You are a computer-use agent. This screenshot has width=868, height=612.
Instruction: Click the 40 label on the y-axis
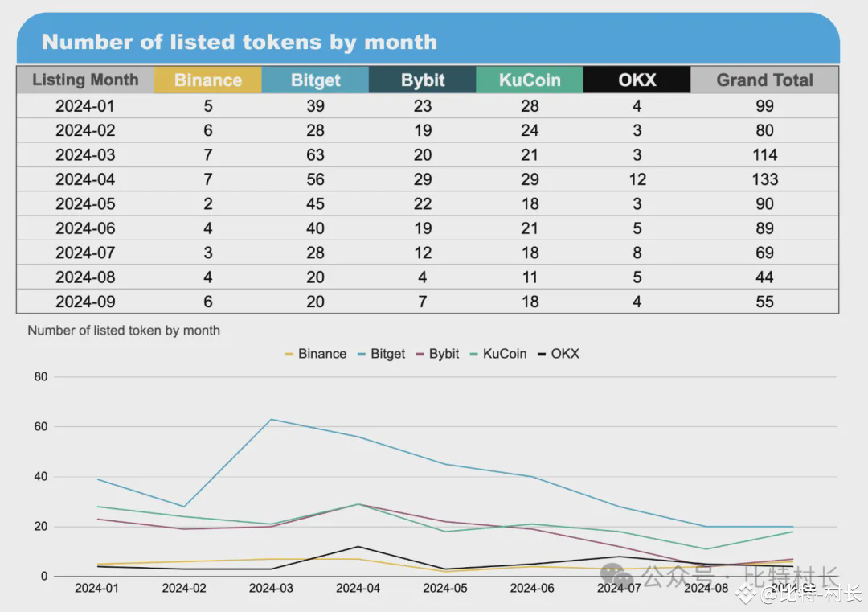coord(41,476)
